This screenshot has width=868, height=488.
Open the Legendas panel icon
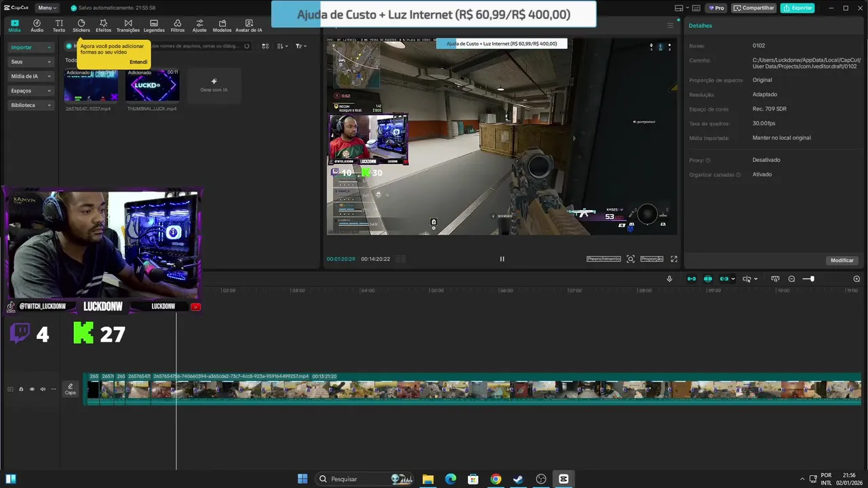coord(154,26)
